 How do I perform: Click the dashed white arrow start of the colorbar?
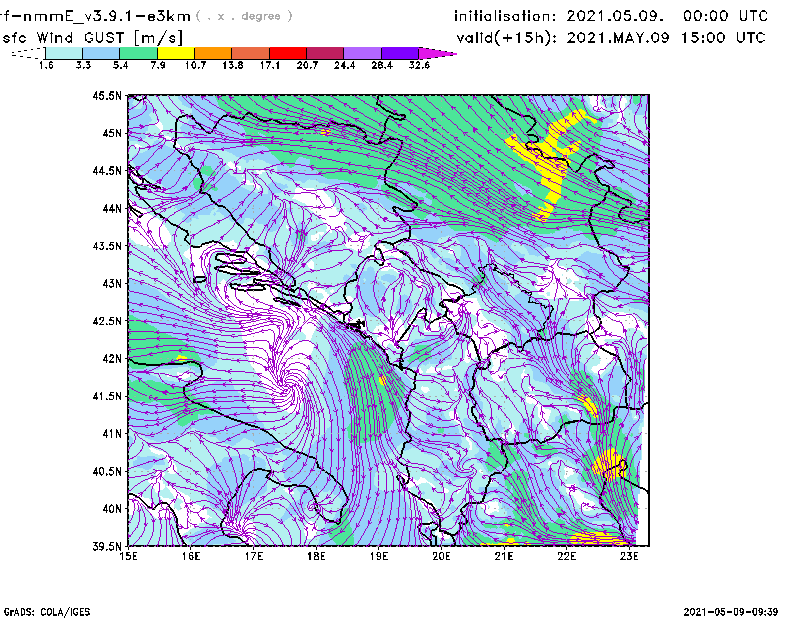coord(28,53)
